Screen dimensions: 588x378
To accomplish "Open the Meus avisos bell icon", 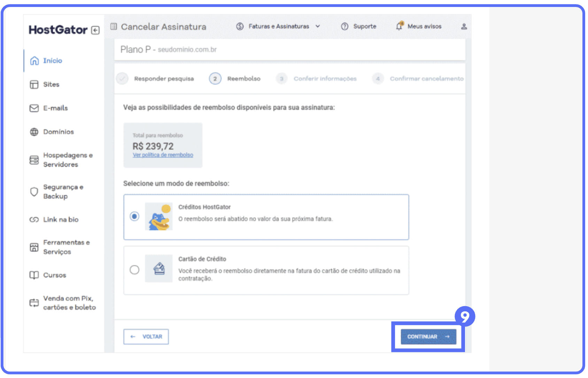I will pyautogui.click(x=399, y=26).
